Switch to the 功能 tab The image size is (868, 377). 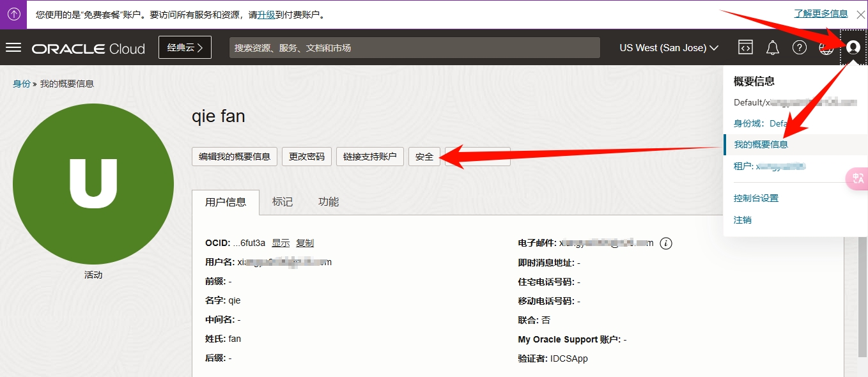point(329,202)
